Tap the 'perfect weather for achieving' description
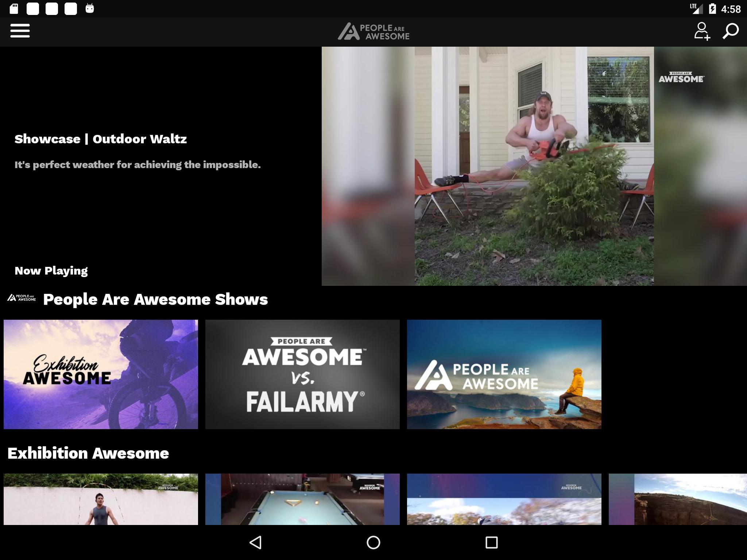Viewport: 747px width, 560px height. (138, 165)
